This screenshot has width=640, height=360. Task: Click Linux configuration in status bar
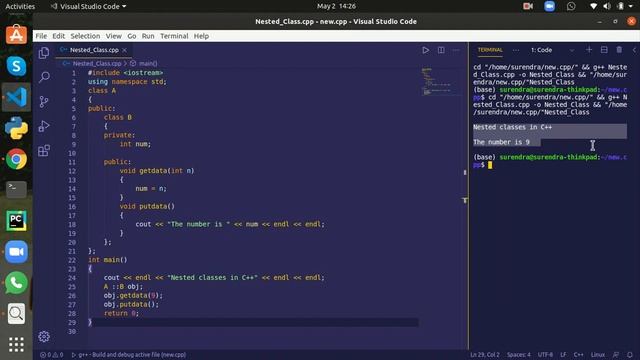click(598, 355)
